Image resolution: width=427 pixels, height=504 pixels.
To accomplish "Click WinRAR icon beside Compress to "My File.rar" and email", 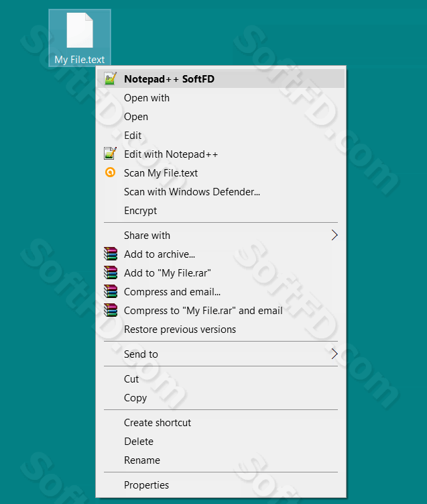I will [110, 310].
